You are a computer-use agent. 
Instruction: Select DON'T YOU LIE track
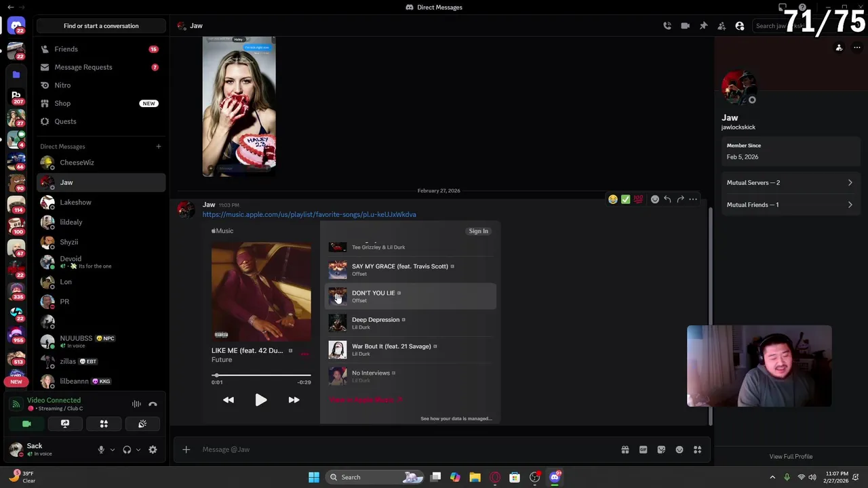click(412, 296)
